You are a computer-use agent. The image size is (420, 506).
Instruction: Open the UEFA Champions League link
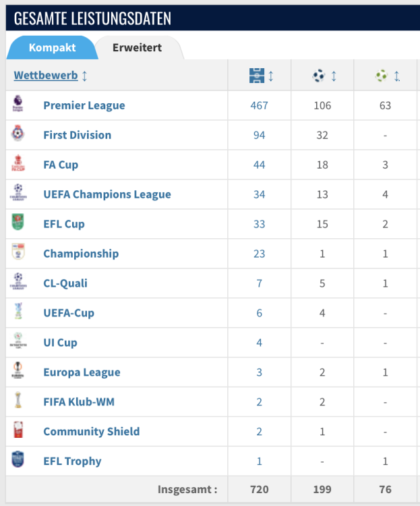click(107, 194)
